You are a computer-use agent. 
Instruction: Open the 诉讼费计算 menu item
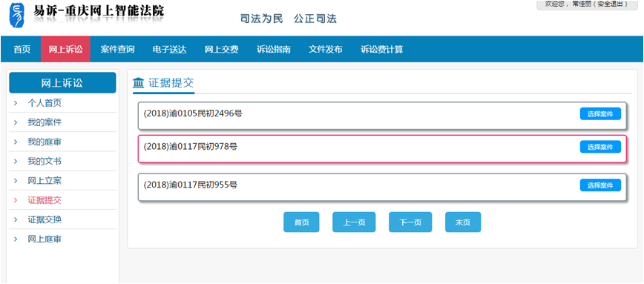382,50
